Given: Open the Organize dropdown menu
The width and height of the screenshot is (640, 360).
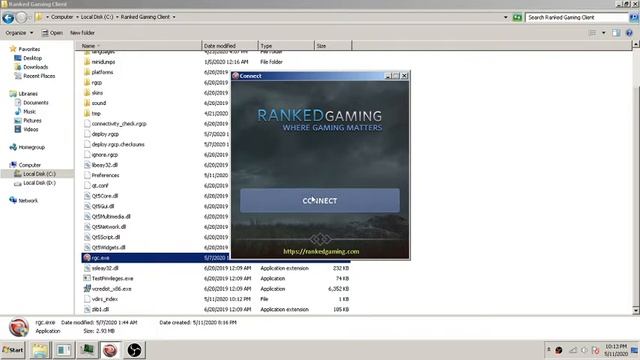Looking at the screenshot, I should (19, 33).
